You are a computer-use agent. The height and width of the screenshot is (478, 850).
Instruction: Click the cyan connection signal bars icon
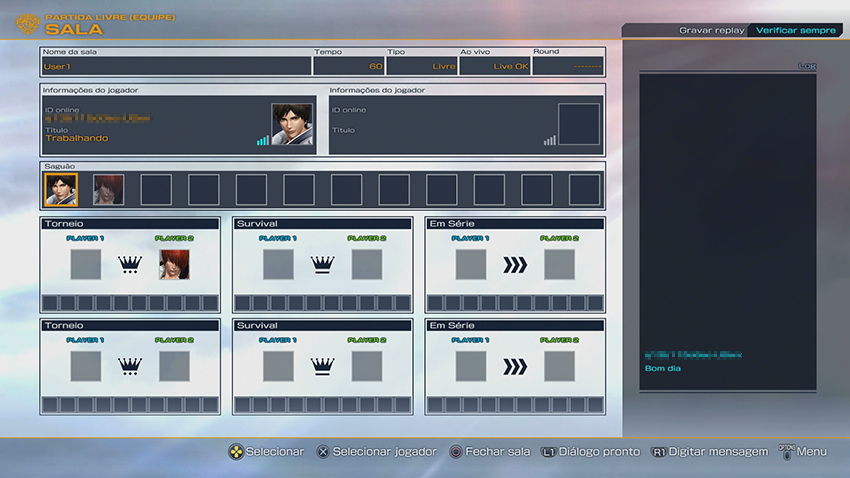click(262, 140)
